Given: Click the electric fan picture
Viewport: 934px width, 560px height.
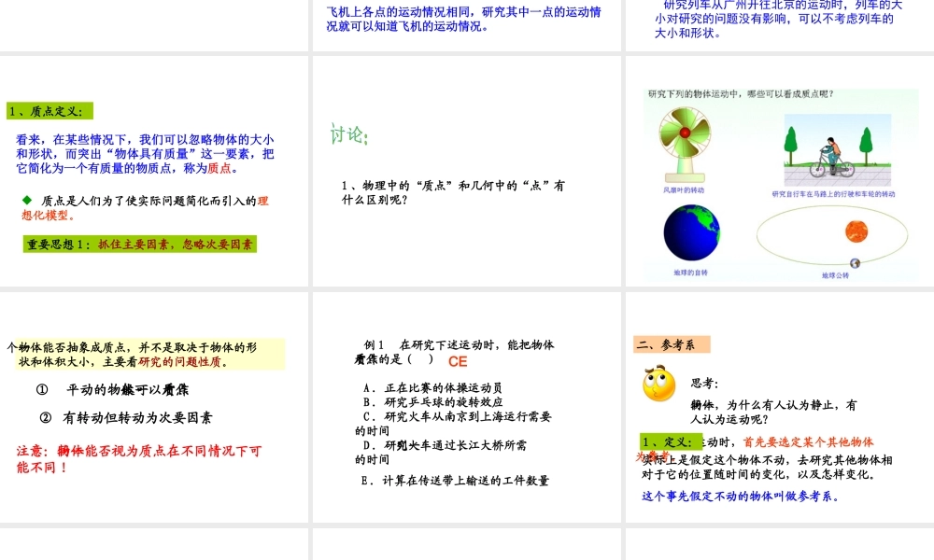Looking at the screenshot, I should 685,145.
